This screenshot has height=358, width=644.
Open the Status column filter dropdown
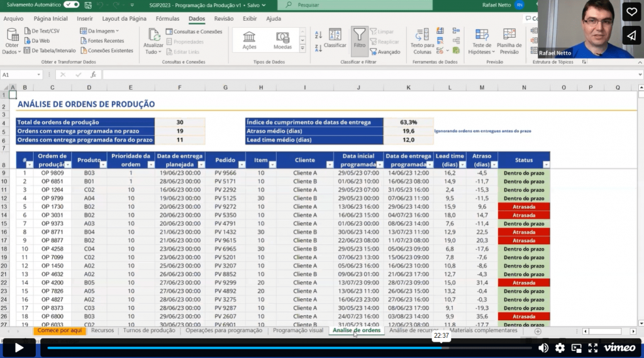546,164
